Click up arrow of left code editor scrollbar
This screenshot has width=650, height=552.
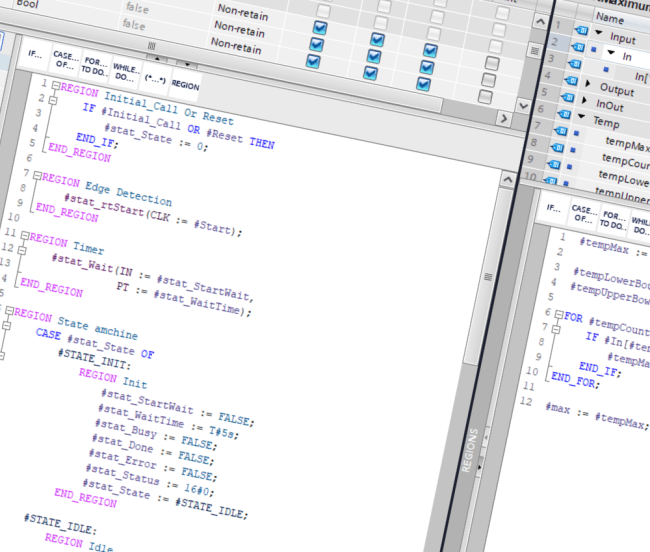coord(508,179)
